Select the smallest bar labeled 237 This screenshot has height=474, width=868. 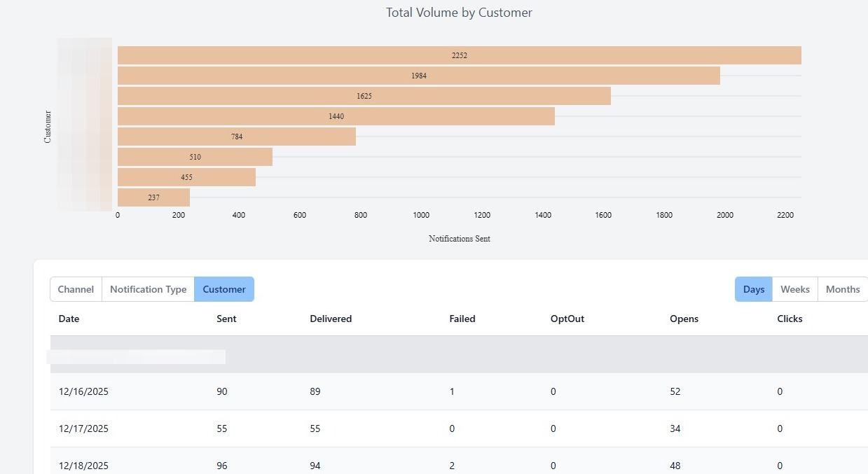(x=153, y=197)
